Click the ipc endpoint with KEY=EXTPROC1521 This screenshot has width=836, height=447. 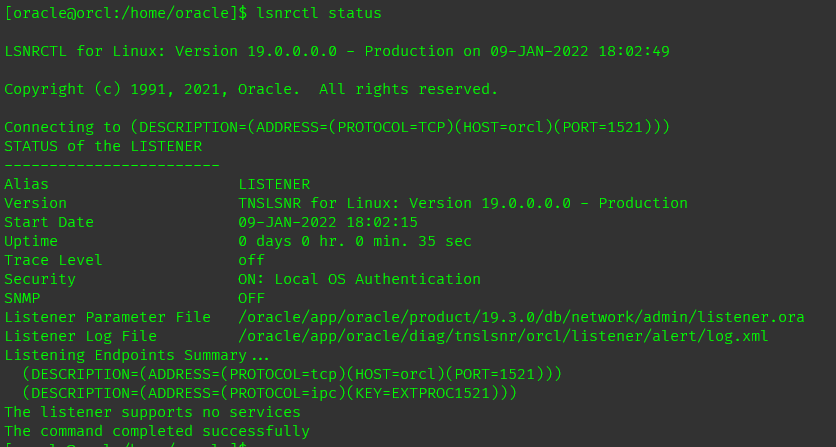pos(270,393)
